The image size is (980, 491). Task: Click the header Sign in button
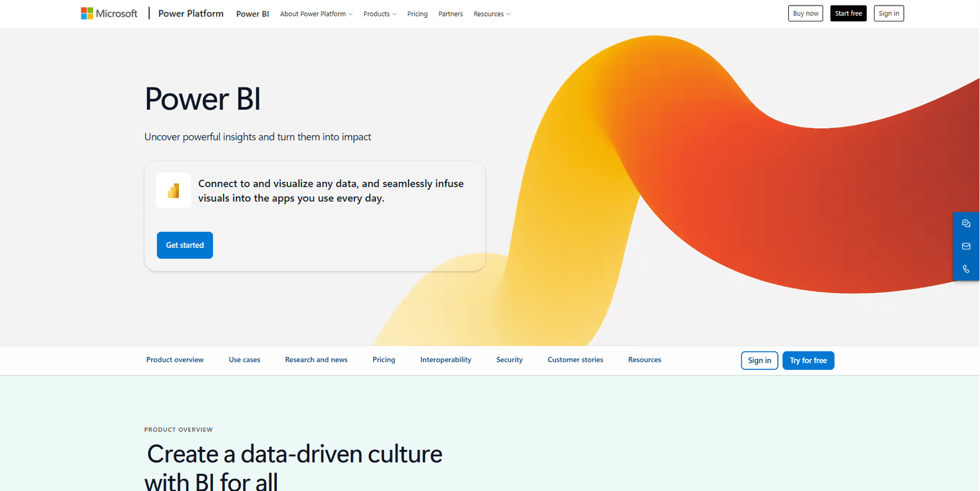click(889, 13)
